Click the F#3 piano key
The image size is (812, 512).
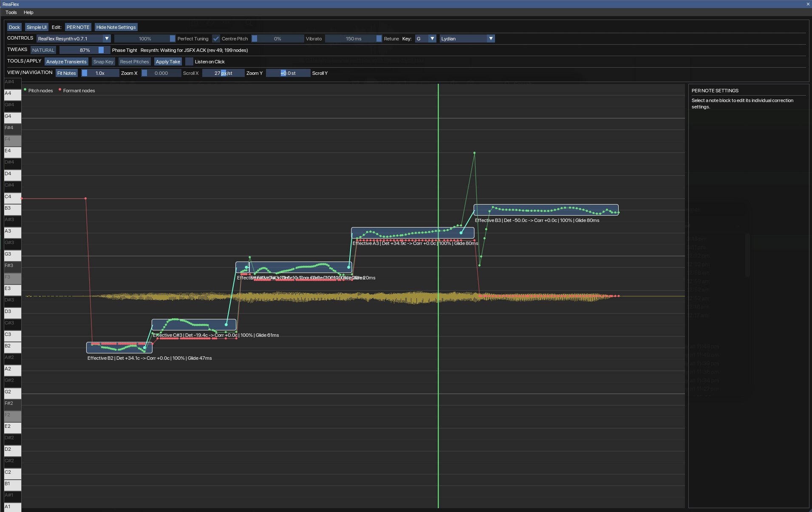(12, 267)
